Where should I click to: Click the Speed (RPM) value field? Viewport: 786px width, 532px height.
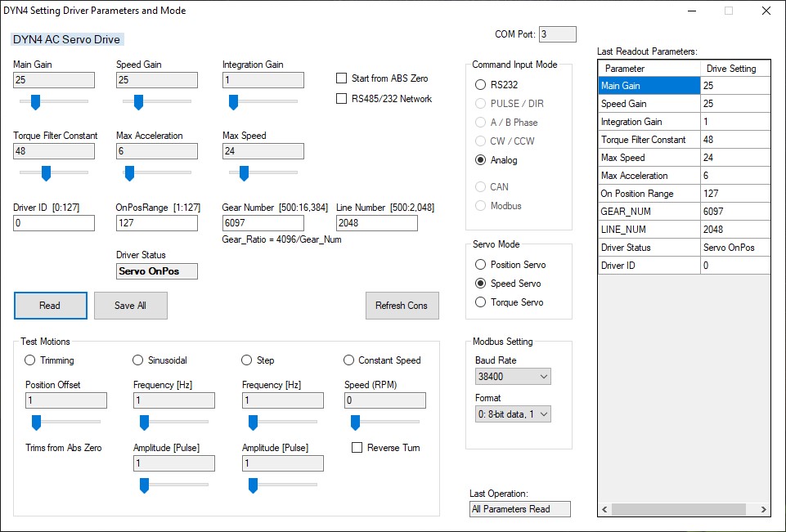(x=385, y=400)
